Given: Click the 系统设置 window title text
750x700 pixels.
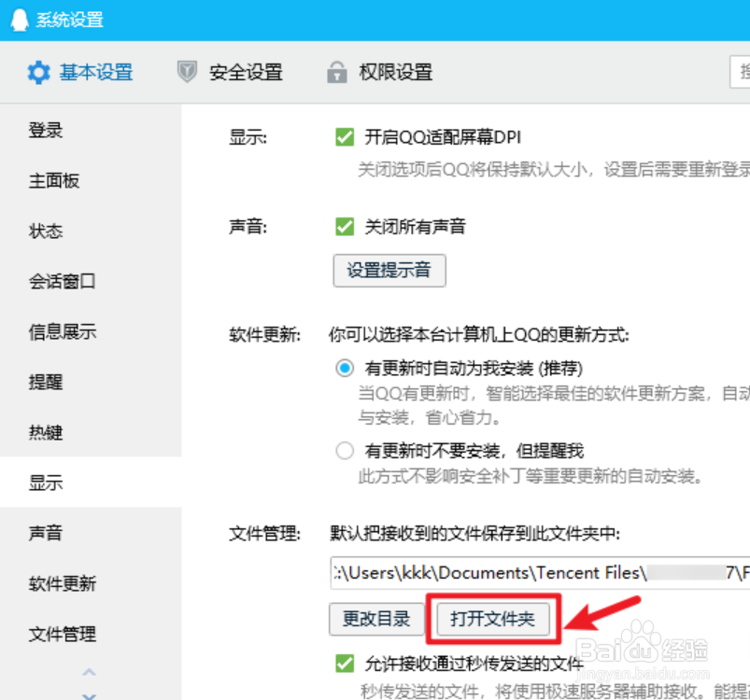Looking at the screenshot, I should (x=70, y=21).
